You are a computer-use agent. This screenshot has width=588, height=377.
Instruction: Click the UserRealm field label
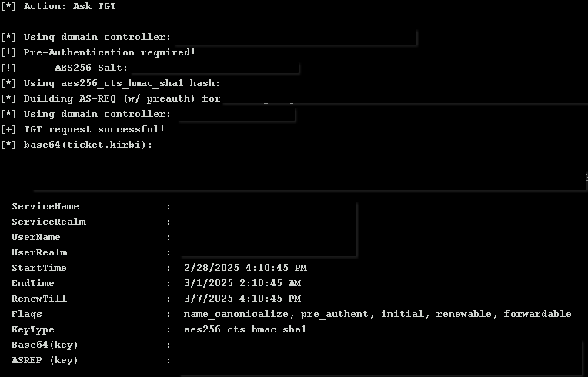click(x=39, y=252)
